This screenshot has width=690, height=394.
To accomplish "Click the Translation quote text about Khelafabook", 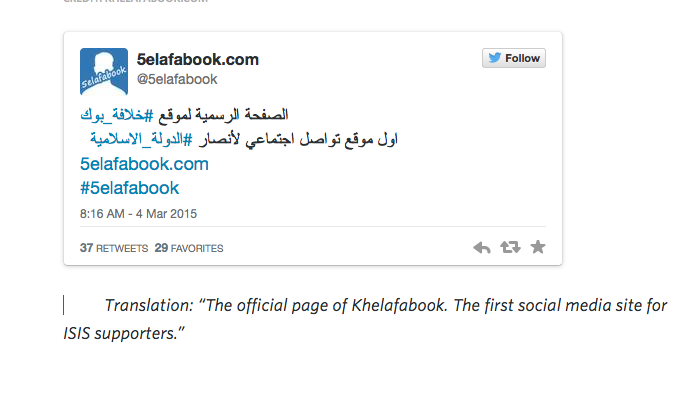I will click(365, 319).
